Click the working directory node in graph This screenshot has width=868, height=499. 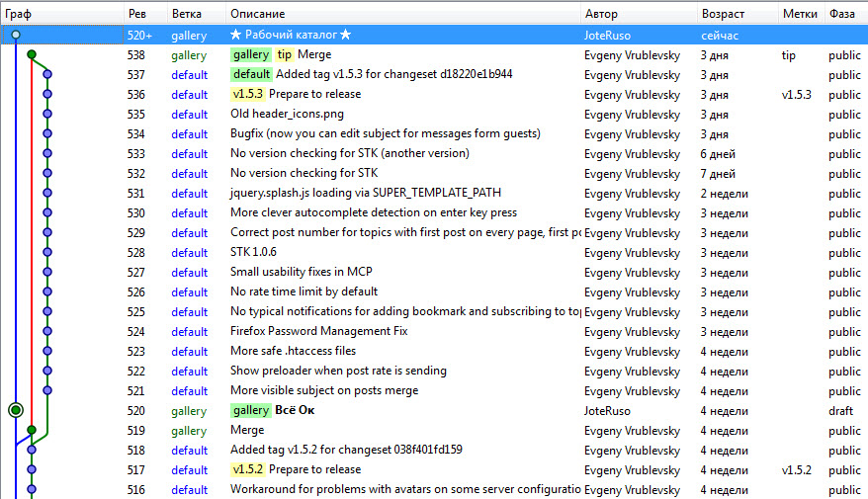coord(16,35)
